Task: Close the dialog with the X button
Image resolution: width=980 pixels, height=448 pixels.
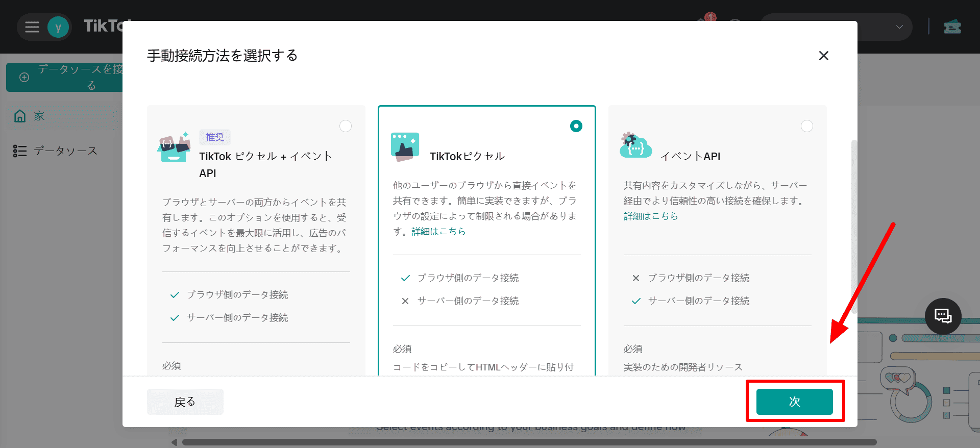Action: coord(823,56)
